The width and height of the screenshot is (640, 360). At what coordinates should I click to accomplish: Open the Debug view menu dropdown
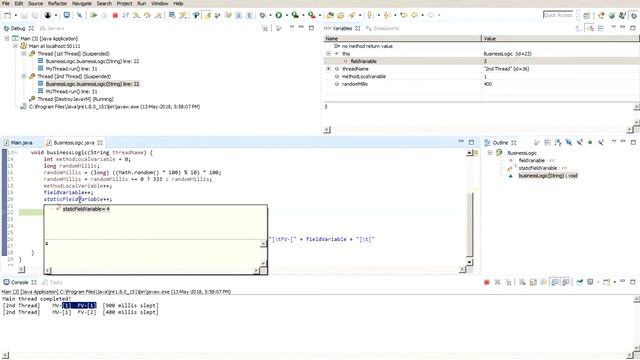(292, 27)
